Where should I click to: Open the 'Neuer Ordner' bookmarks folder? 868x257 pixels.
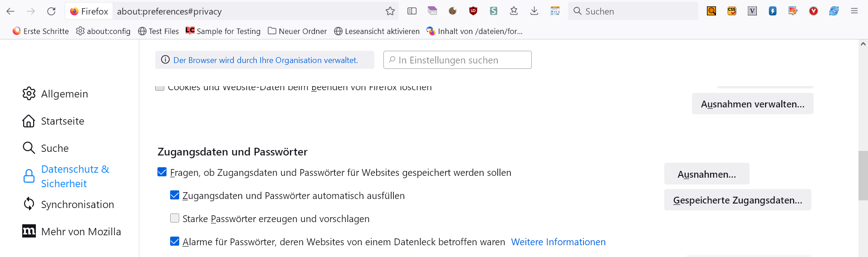pos(297,31)
